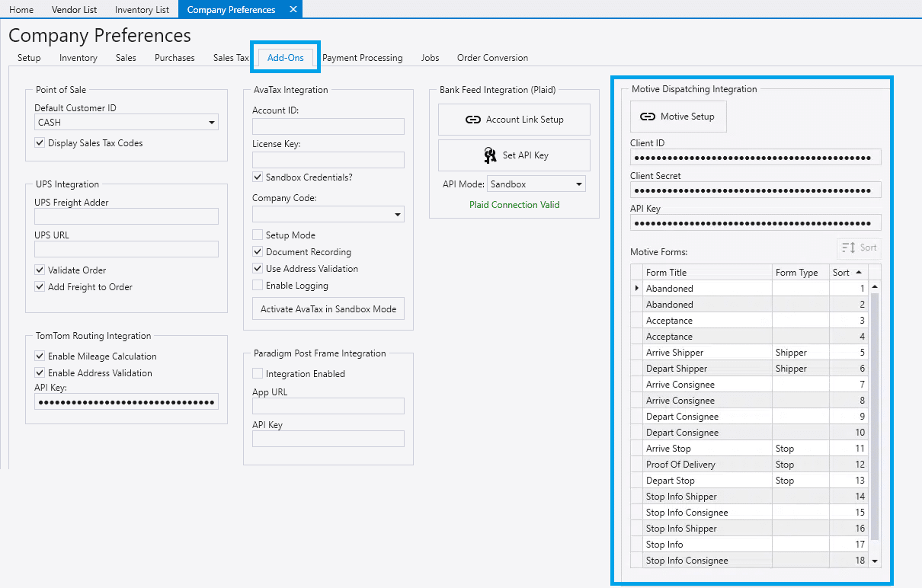The width and height of the screenshot is (922, 588).
Task: Click Activate AvaTax in Sandbox Mode
Action: pos(328,309)
